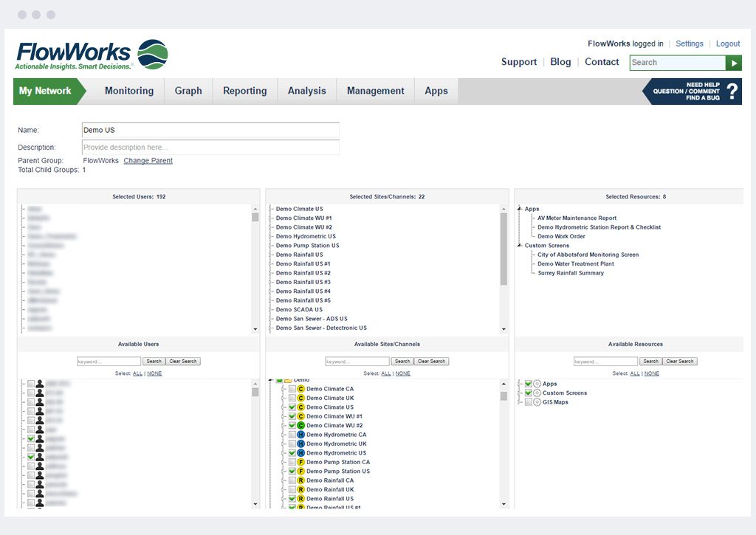Click the H icon beside Demo Hydrometric CA
The height and width of the screenshot is (535, 756).
[301, 435]
